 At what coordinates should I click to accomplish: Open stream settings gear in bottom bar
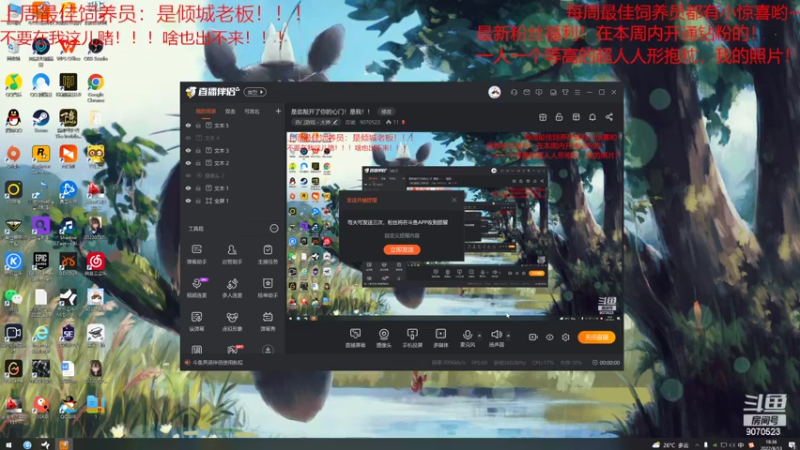(565, 337)
